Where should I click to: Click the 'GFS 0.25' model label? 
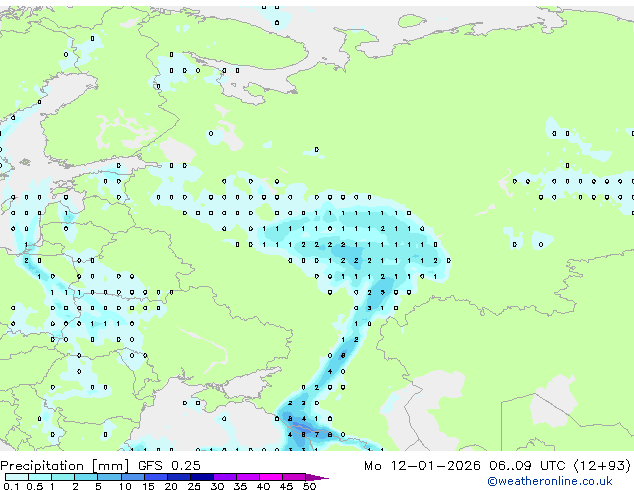169,466
